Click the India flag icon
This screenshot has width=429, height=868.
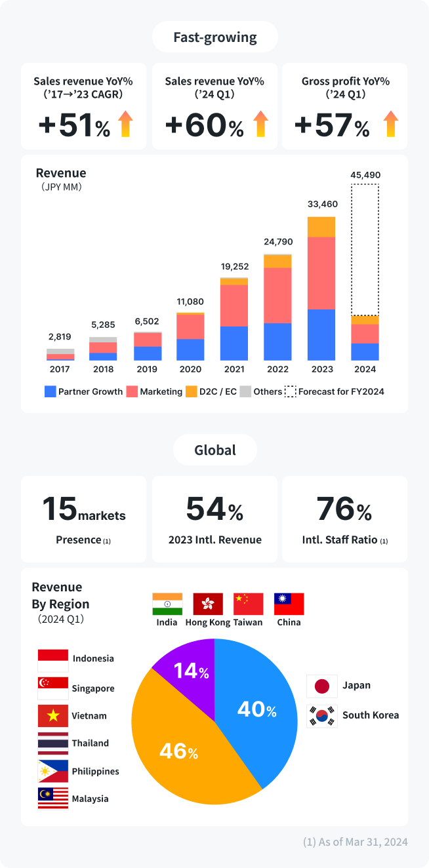click(167, 604)
